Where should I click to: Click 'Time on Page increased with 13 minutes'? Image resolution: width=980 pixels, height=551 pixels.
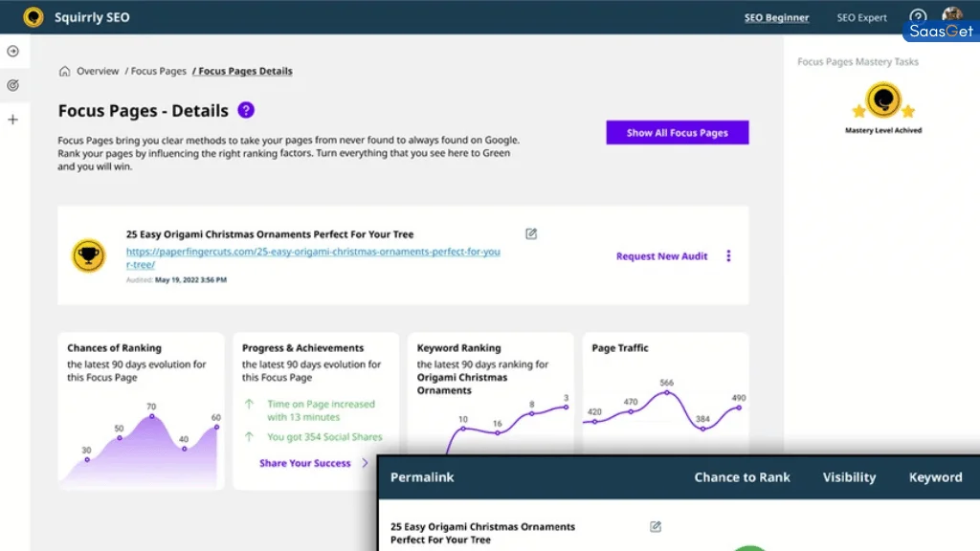(x=321, y=410)
